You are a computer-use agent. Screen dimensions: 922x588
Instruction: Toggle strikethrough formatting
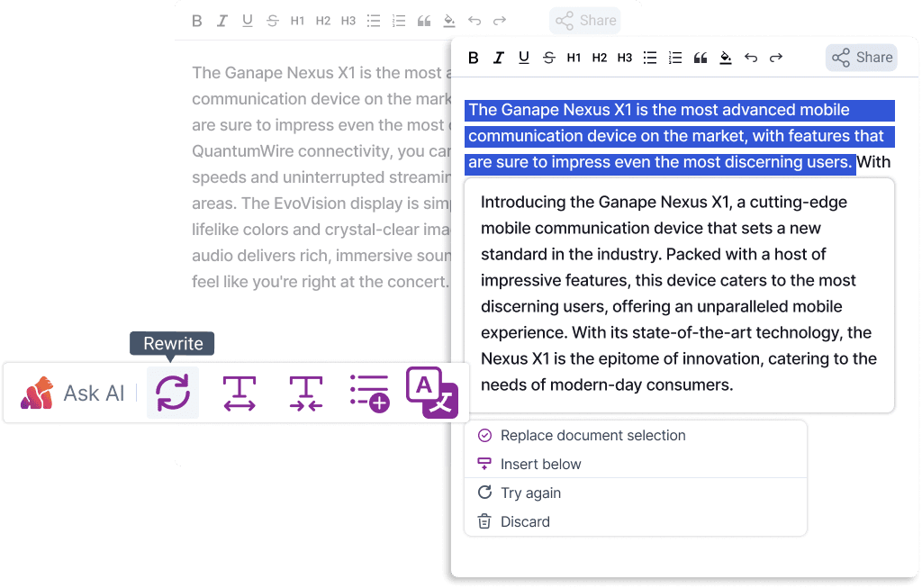click(x=548, y=58)
